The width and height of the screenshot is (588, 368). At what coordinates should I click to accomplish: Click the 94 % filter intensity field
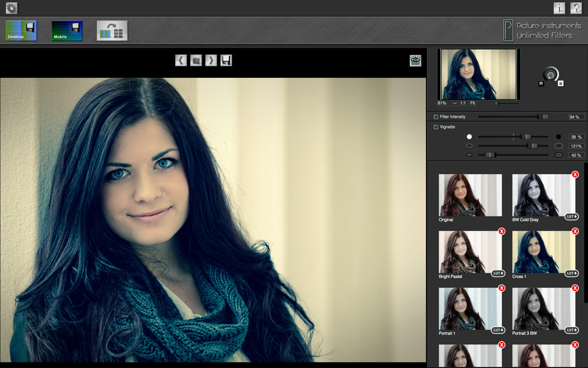coord(577,117)
